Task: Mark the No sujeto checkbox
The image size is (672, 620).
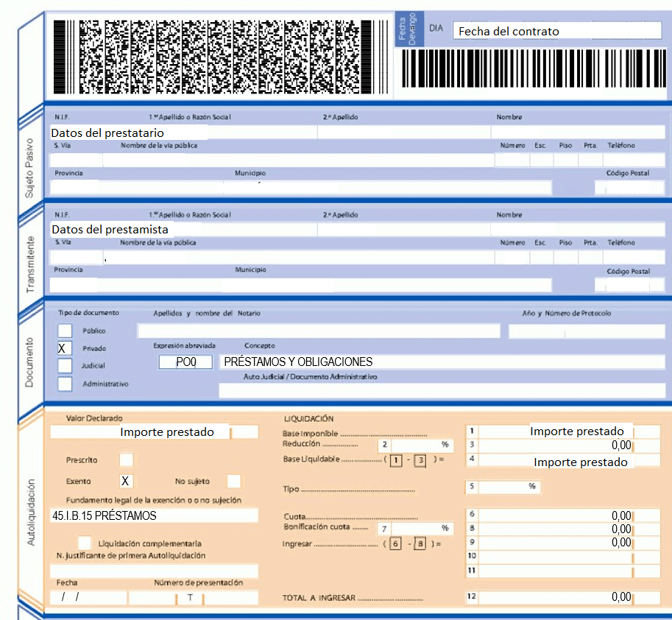Action: tap(233, 481)
